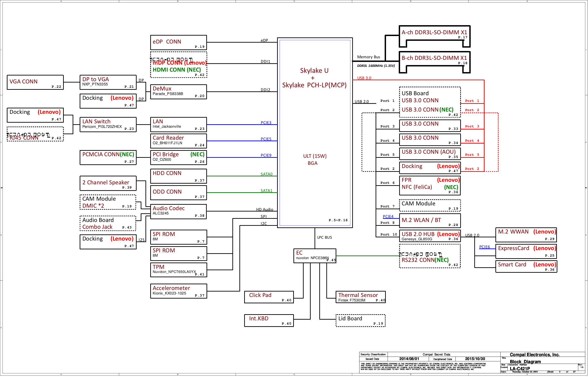Select the Card Reader O2_BH611FJ1LN block

(178, 141)
